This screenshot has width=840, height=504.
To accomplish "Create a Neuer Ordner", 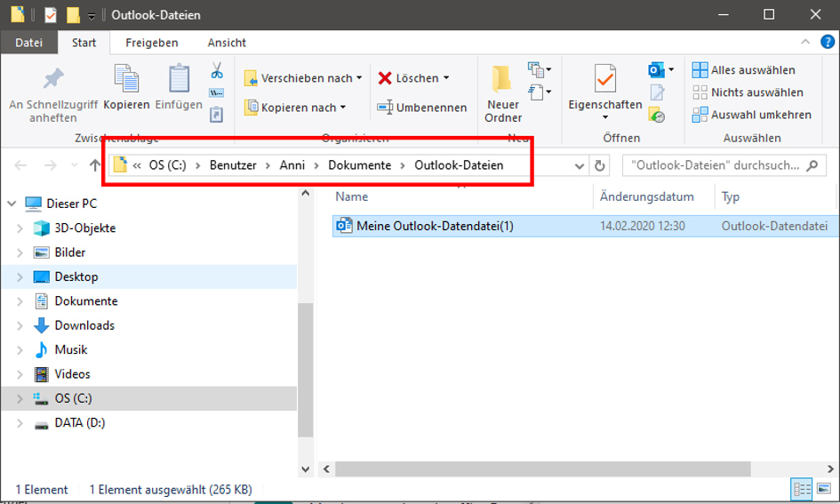I will 502,95.
